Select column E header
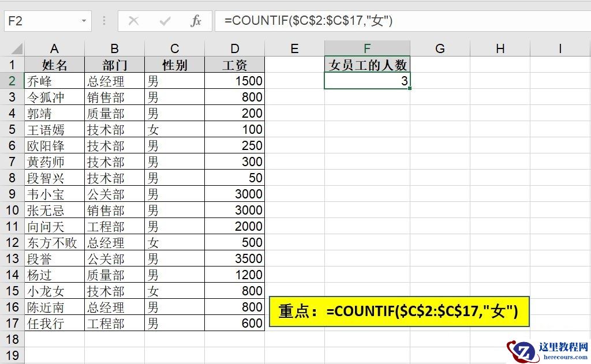The width and height of the screenshot is (591, 364). (295, 48)
